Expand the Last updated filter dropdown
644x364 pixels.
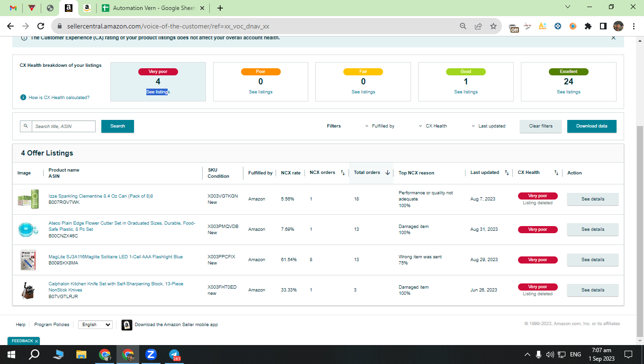[x=488, y=126]
